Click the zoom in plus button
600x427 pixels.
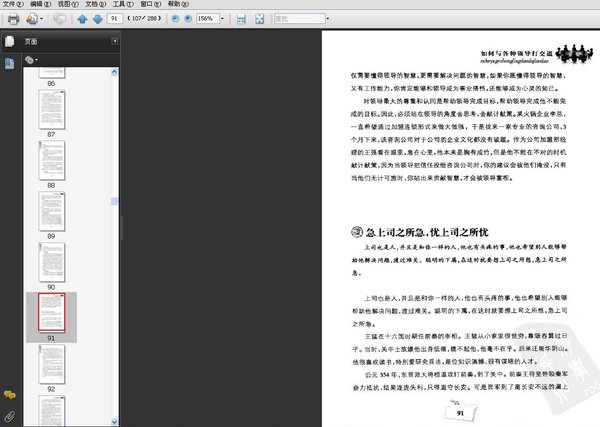(188, 18)
